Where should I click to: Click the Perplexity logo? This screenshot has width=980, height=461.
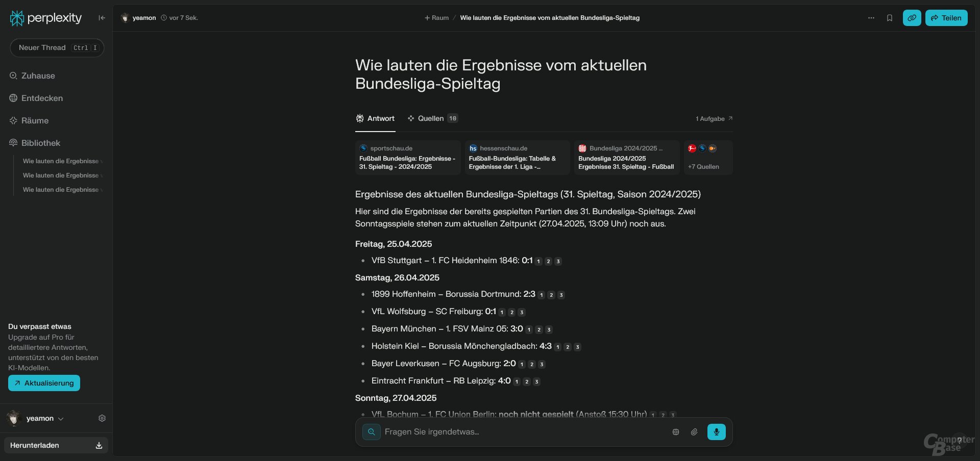pos(45,18)
